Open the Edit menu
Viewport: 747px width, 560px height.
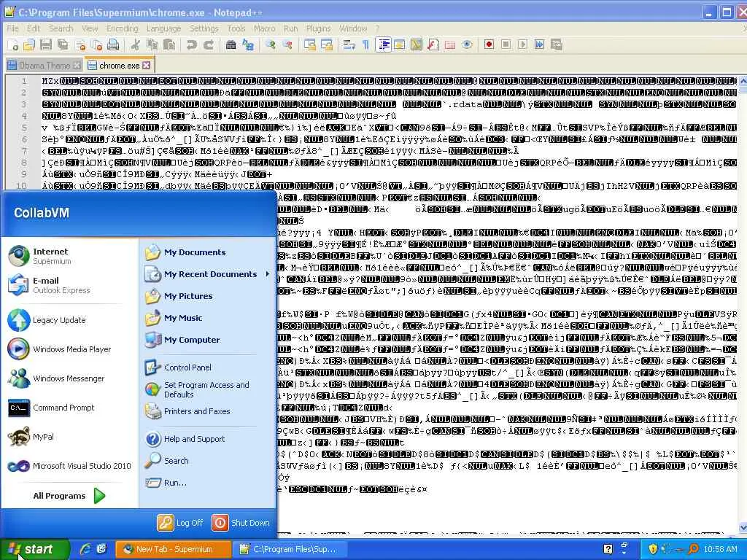point(34,28)
